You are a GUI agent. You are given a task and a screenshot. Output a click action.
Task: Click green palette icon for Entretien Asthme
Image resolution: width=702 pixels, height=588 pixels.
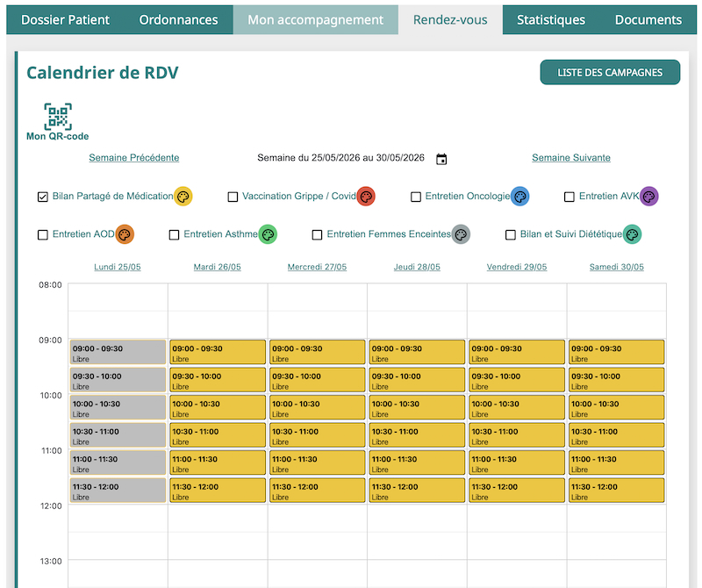click(x=268, y=234)
